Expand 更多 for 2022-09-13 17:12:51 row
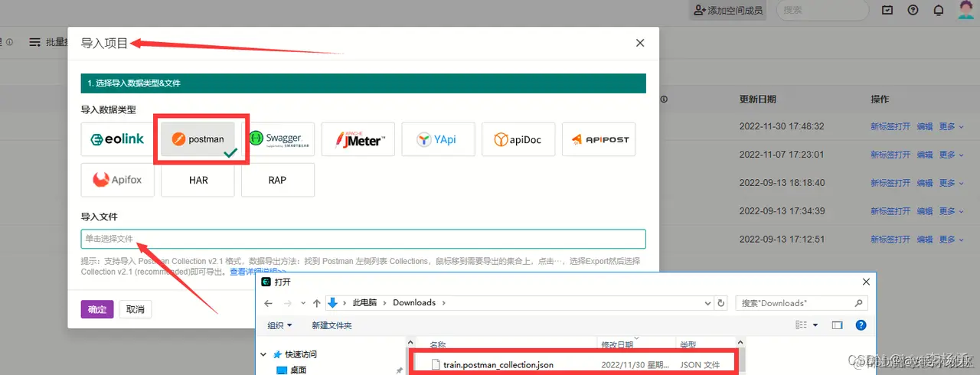 [951, 240]
